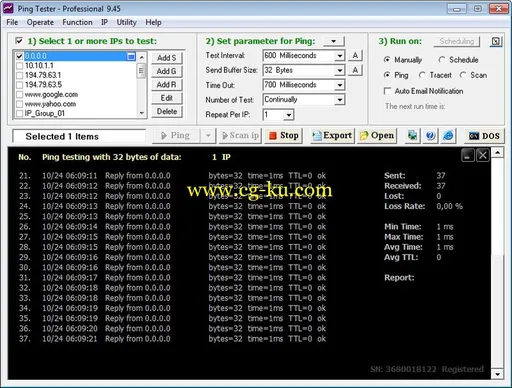Screen dimensions: 512x388
Task: Open the Internet Explorer web icon
Action: coord(448,136)
